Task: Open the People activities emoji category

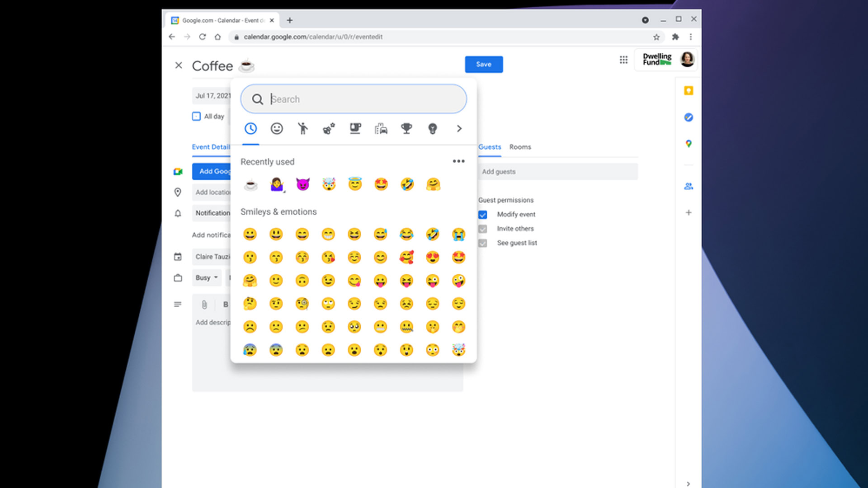Action: (302, 129)
